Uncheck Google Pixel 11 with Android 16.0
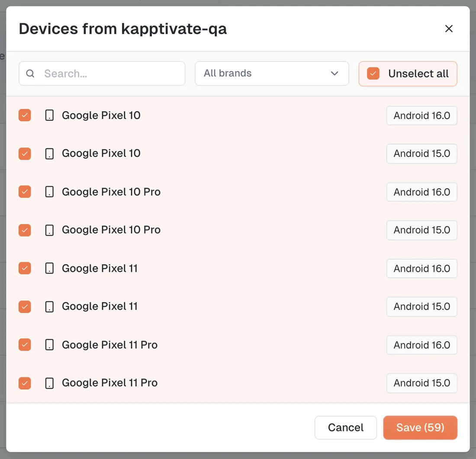476x459 pixels. coord(25,268)
